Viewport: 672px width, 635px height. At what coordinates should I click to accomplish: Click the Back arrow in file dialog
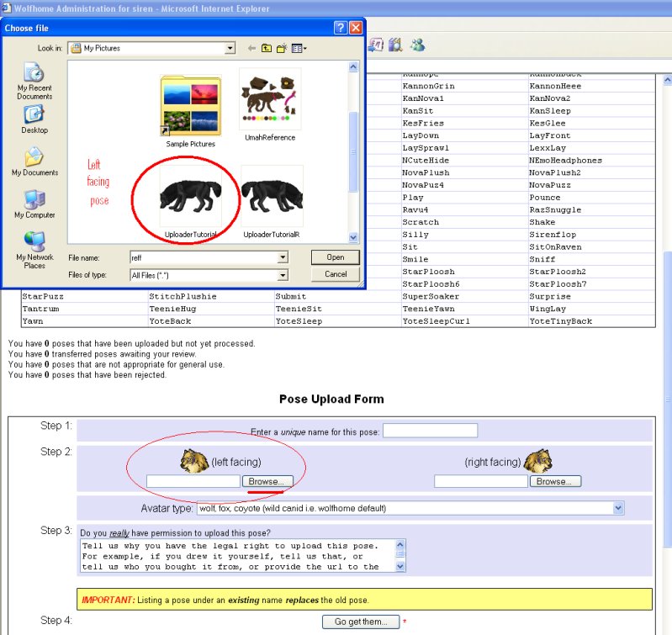(x=251, y=49)
